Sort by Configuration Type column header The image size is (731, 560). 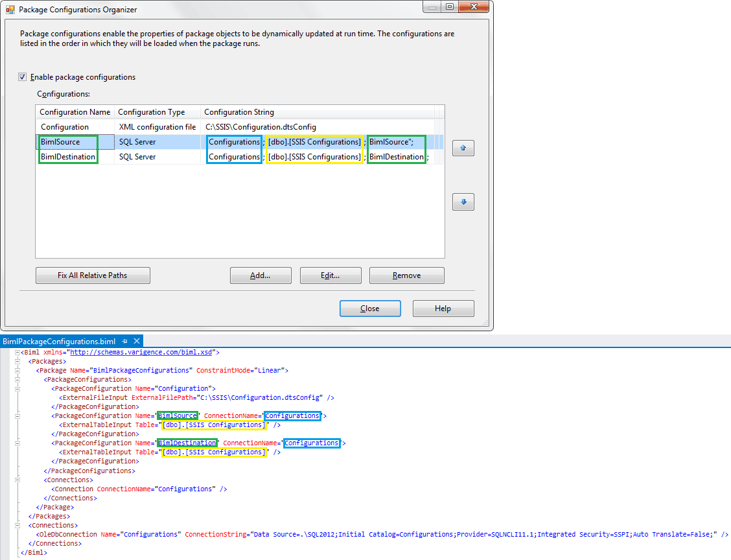[152, 112]
